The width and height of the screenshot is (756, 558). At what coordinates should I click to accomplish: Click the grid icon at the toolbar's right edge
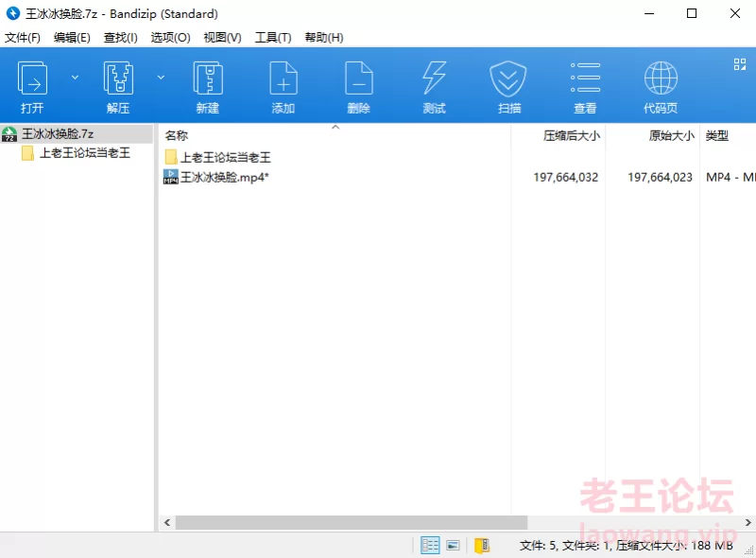point(740,64)
